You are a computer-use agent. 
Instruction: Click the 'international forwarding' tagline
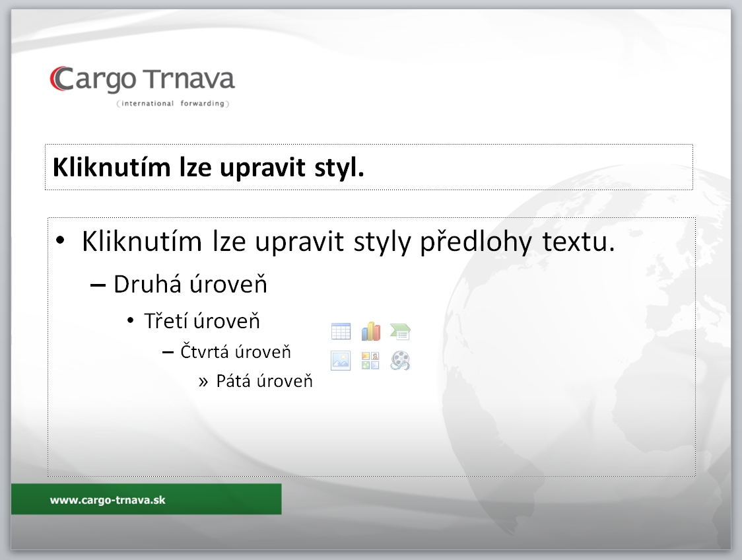[173, 103]
